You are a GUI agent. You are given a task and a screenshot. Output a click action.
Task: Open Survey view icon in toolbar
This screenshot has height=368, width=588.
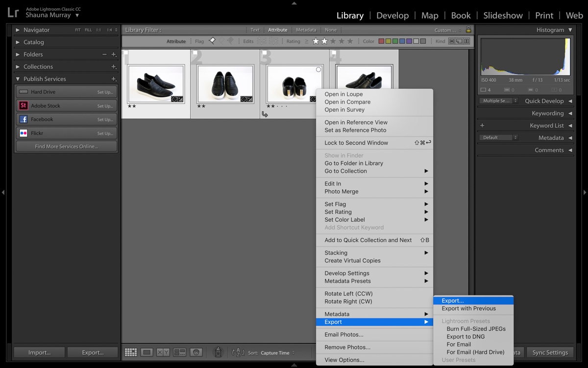179,352
